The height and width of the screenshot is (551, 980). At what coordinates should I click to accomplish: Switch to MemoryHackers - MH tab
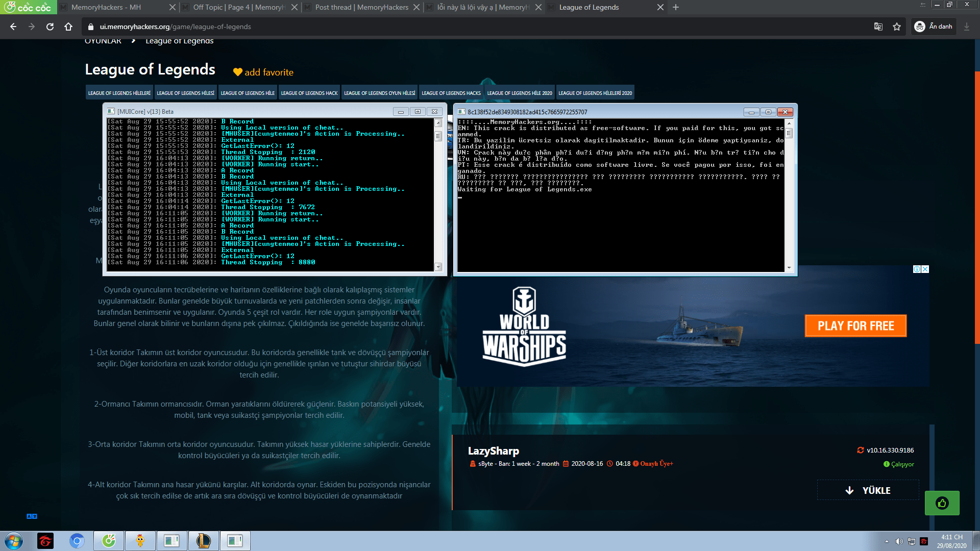[x=106, y=7]
